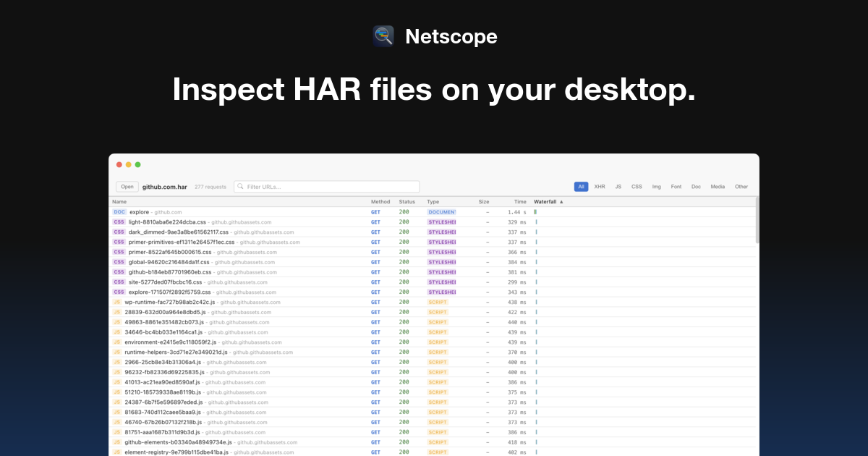The image size is (868, 456).
Task: Switch to the CSS filter tab
Action: coord(637,186)
